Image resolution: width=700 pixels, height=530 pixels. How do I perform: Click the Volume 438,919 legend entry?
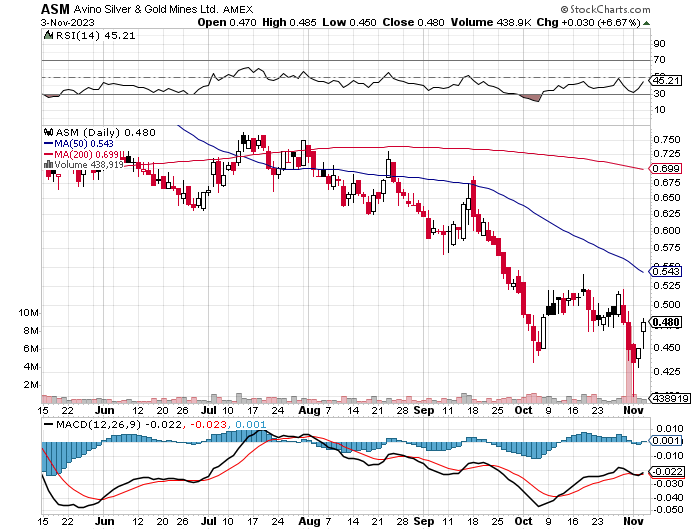[x=89, y=165]
